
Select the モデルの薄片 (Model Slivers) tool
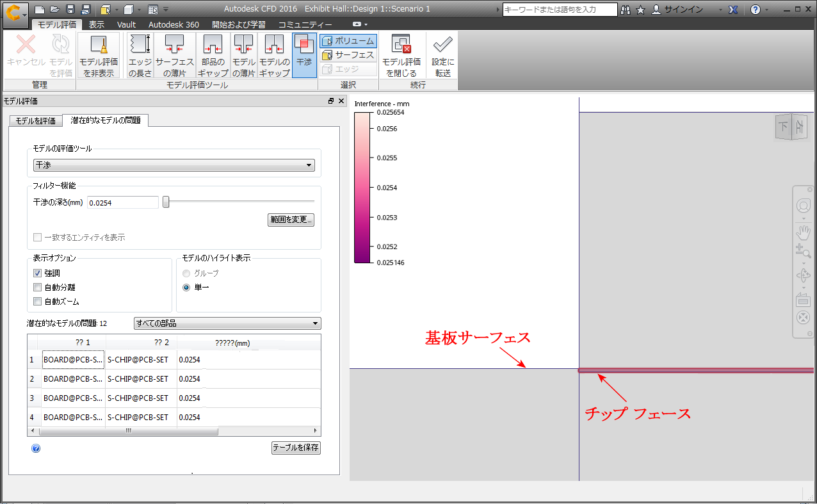(243, 55)
